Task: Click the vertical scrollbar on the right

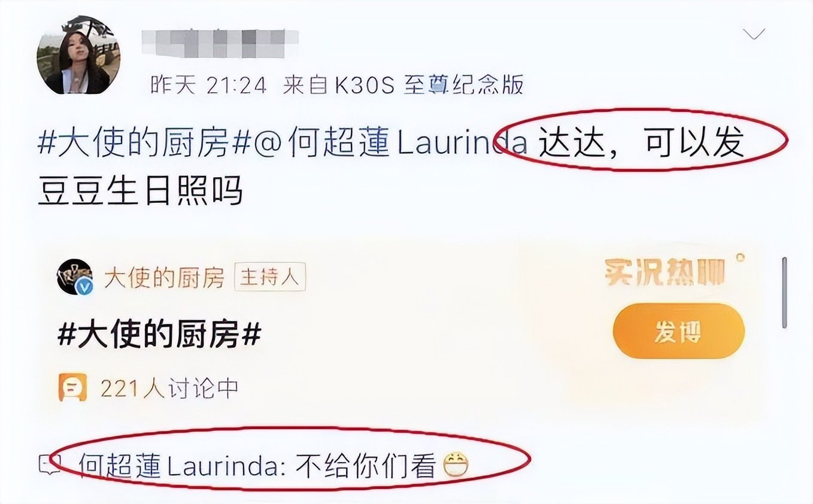Action: point(784,292)
